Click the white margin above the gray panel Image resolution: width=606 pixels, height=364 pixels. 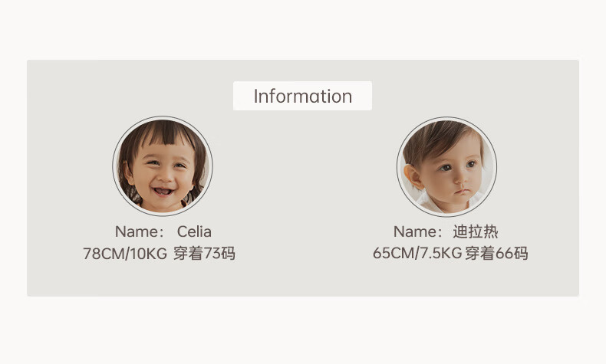[303, 29]
